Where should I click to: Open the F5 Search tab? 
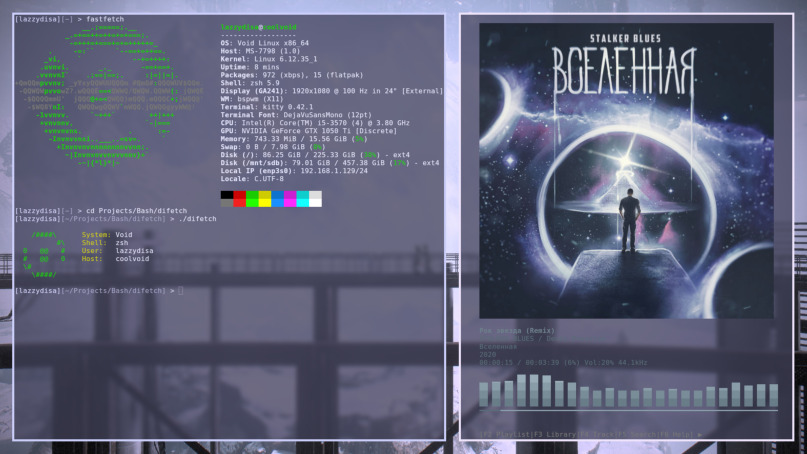click(637, 435)
